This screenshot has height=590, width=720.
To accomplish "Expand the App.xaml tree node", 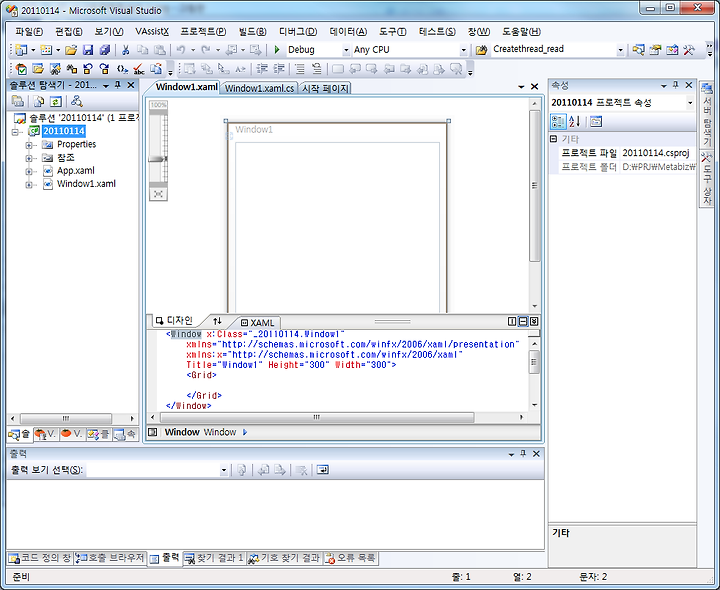I will (x=29, y=172).
